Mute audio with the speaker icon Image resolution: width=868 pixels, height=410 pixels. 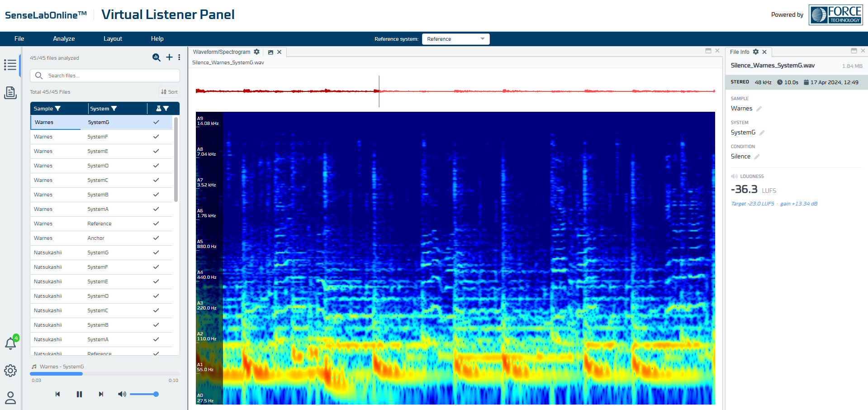tap(122, 394)
